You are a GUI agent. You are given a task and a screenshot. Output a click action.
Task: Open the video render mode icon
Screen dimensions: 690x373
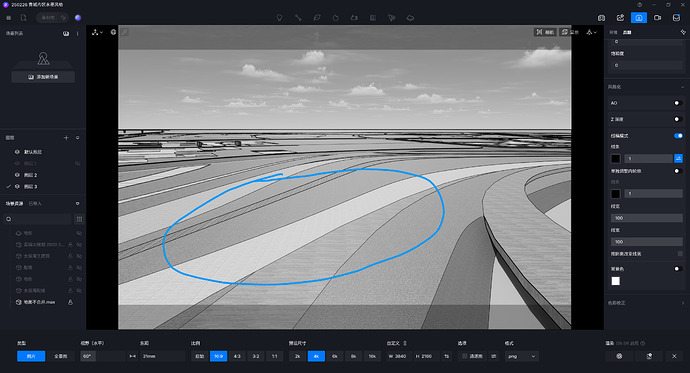[x=657, y=18]
